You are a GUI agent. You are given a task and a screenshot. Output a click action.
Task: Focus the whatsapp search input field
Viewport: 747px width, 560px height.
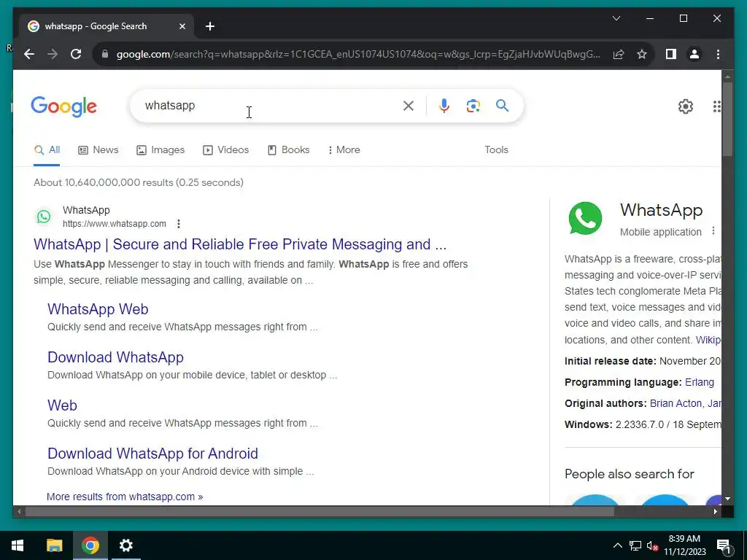click(x=269, y=106)
